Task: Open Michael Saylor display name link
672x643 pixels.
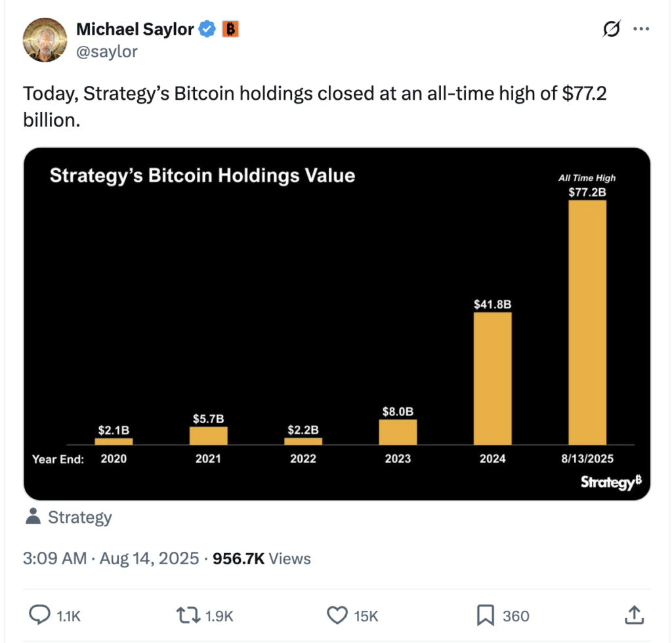Action: (135, 29)
